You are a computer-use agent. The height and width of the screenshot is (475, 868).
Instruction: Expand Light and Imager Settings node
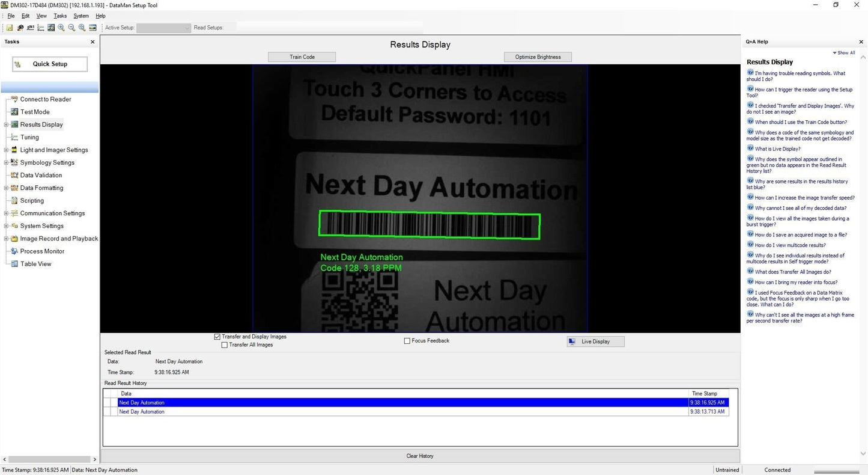pos(7,150)
